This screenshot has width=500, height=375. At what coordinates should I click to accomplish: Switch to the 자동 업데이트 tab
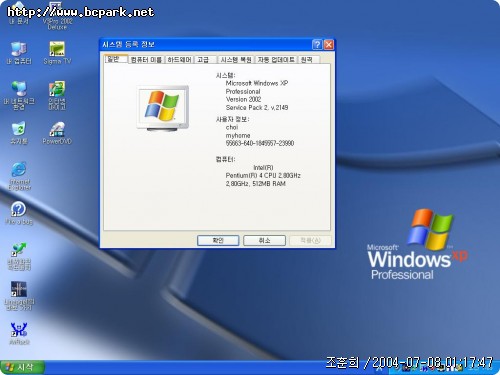(x=276, y=60)
